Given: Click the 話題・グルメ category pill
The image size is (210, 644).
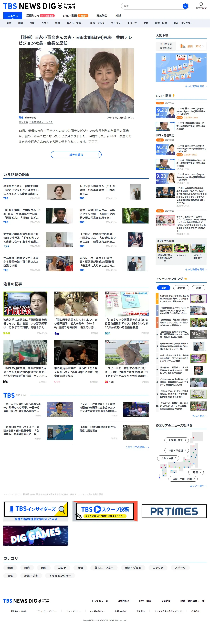Looking at the screenshot, I should click(x=133, y=568).
